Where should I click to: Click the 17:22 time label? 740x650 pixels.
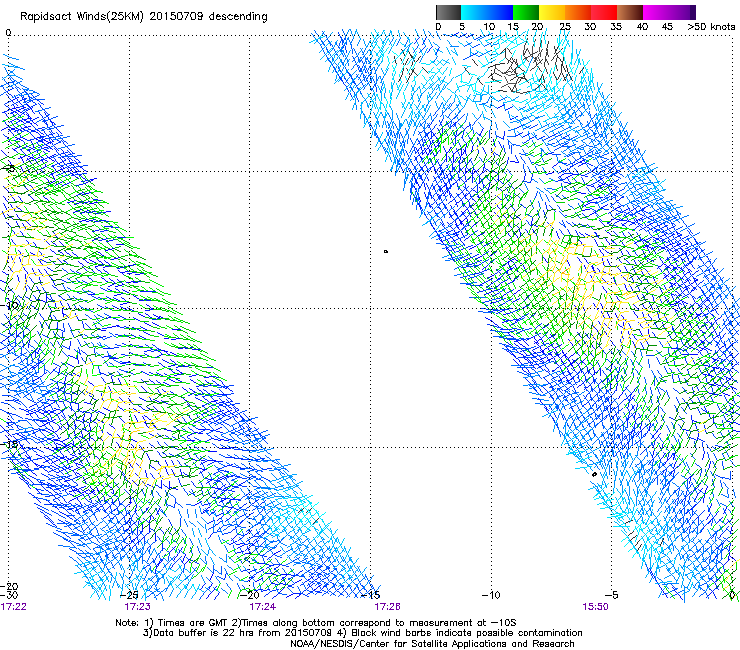pos(13,607)
